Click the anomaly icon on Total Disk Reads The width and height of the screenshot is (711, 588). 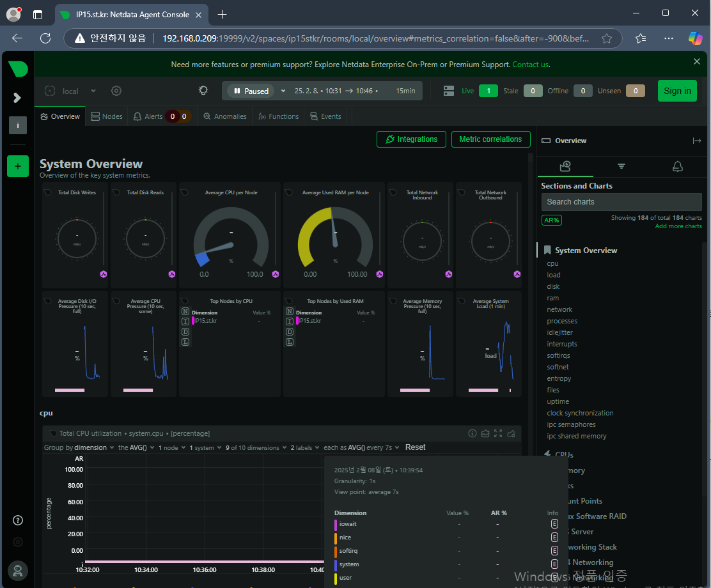(172, 274)
